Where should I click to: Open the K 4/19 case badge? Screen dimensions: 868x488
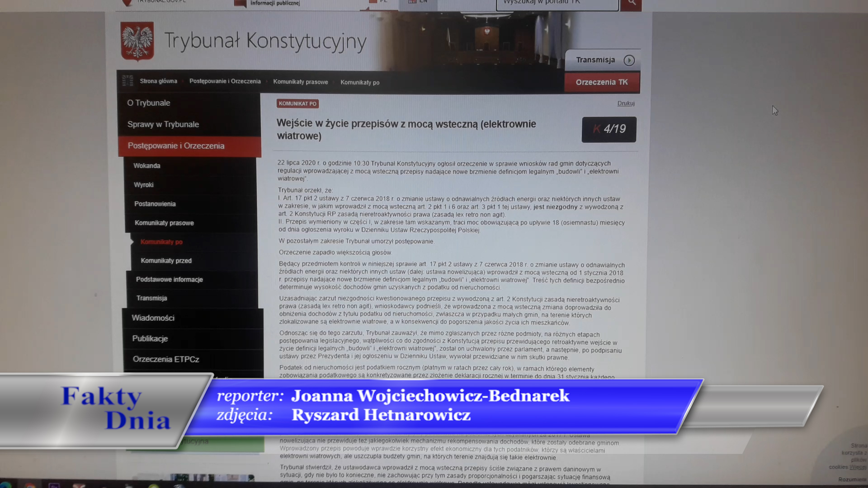(x=609, y=130)
